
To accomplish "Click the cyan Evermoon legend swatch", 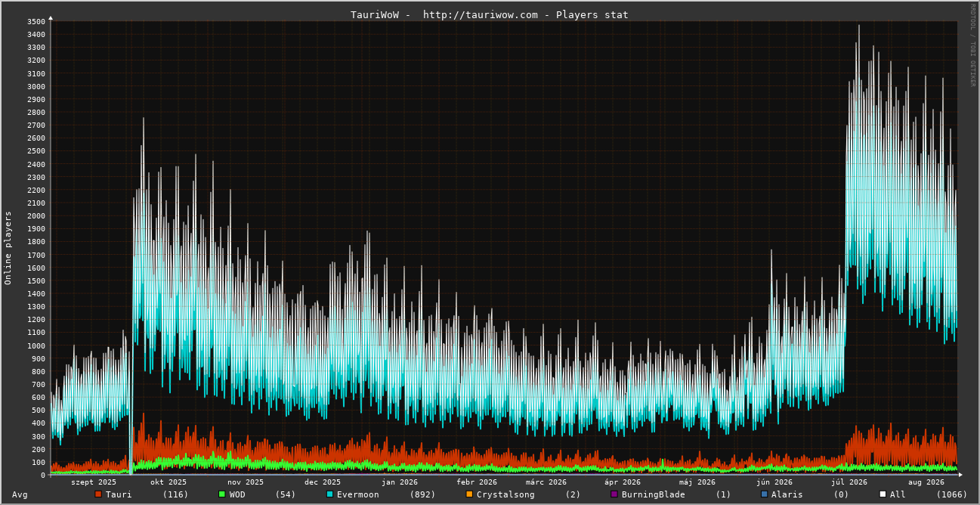I will 329,494.
